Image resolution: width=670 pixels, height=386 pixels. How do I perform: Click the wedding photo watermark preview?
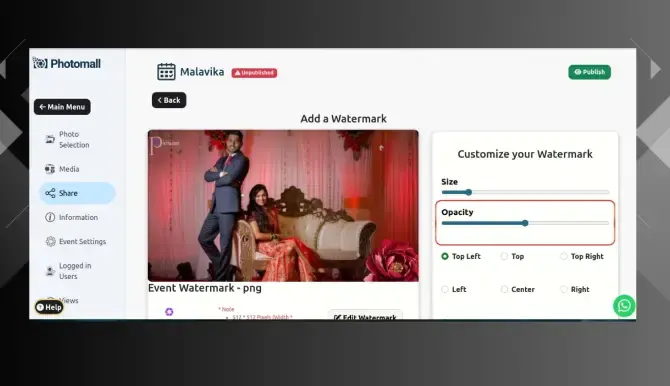click(x=283, y=206)
